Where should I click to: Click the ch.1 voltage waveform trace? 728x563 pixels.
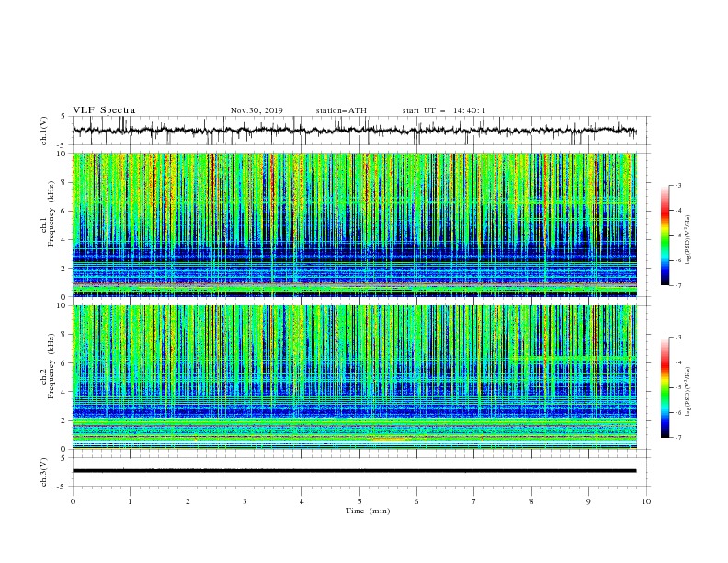tap(354, 131)
